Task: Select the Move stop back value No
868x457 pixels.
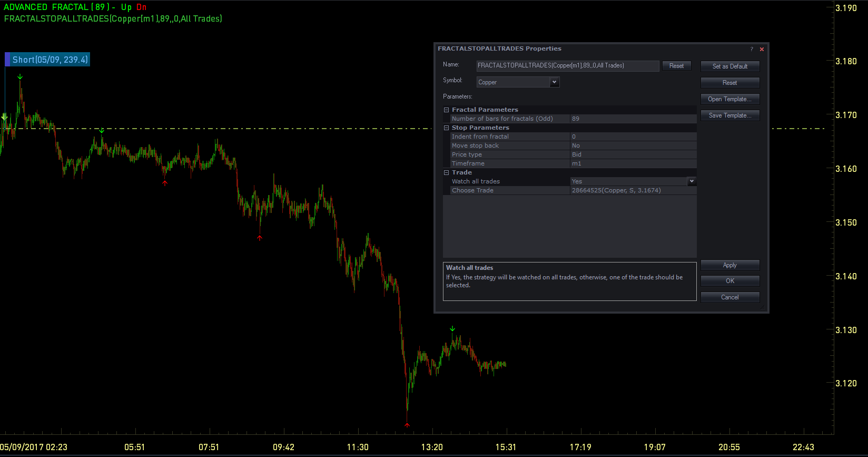Action: pyautogui.click(x=633, y=145)
